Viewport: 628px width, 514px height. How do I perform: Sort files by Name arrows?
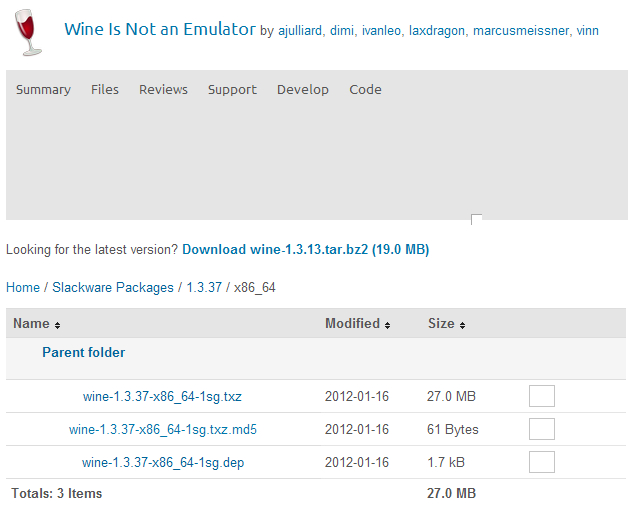click(x=57, y=325)
